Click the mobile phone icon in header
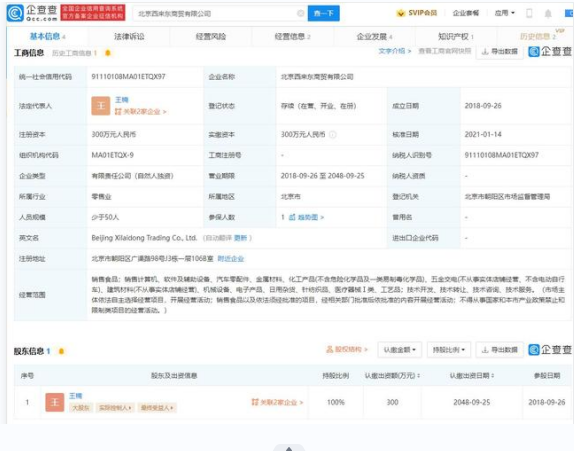The image size is (574, 451). point(529,14)
